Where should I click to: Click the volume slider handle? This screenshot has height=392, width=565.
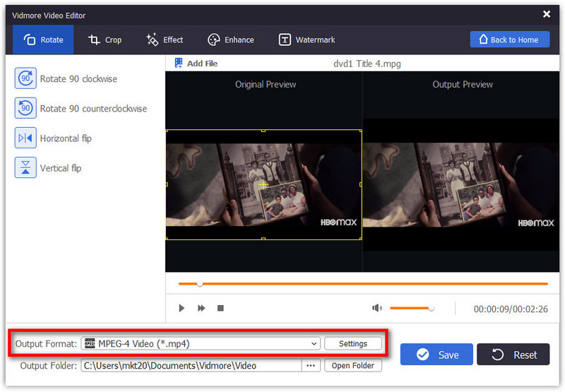[431, 308]
